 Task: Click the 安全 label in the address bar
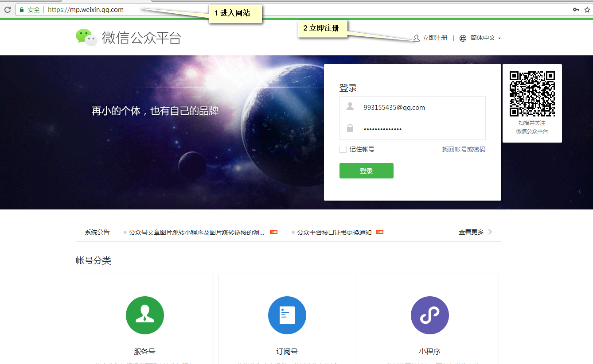point(34,10)
